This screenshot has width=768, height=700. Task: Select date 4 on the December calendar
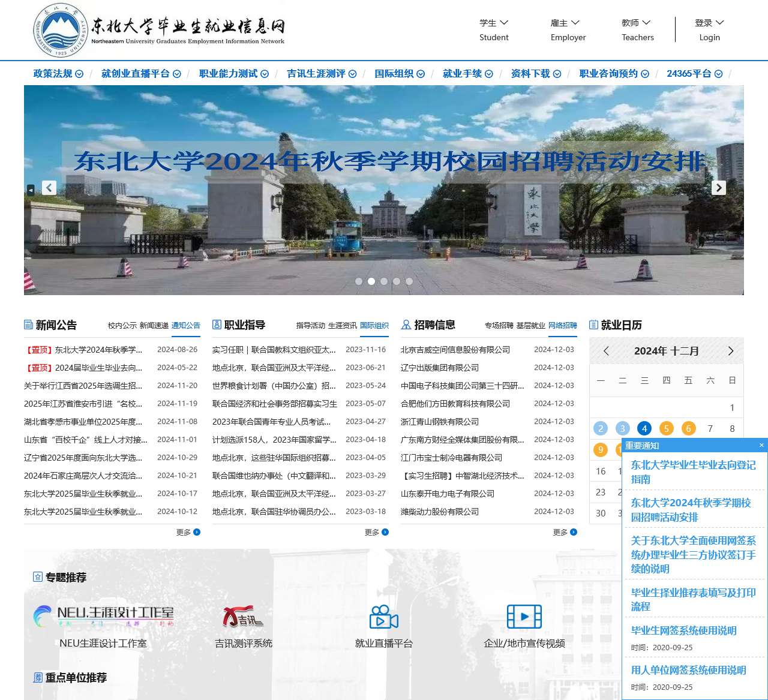(644, 428)
